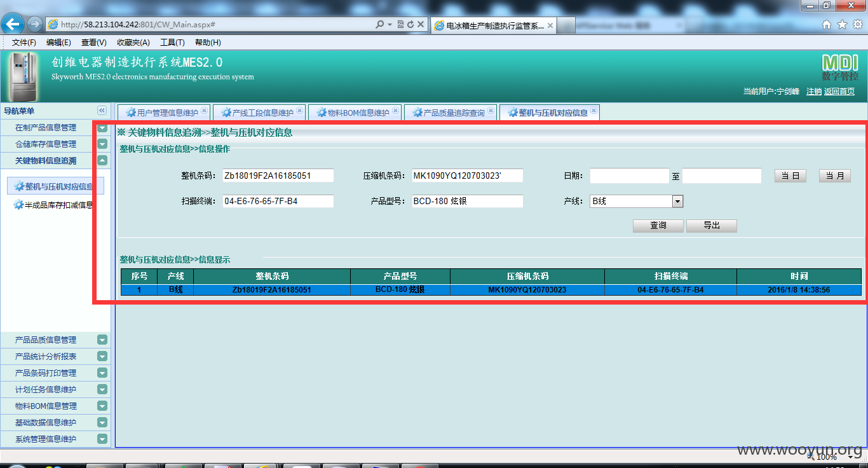Click the 产品型号 input field
The height and width of the screenshot is (468, 868).
pyautogui.click(x=467, y=201)
